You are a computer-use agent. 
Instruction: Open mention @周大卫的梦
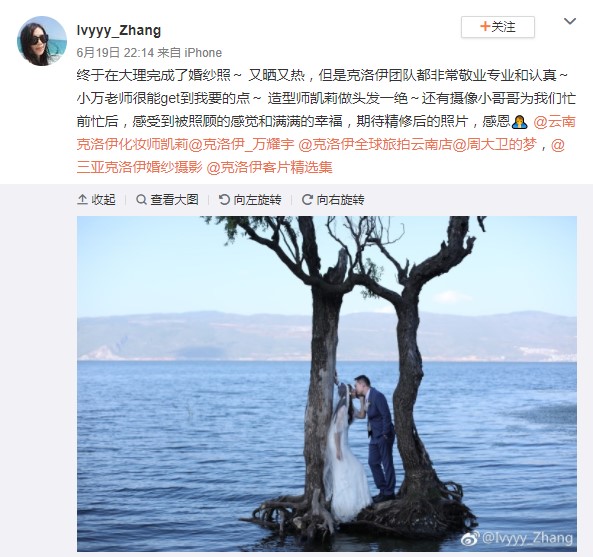point(494,144)
